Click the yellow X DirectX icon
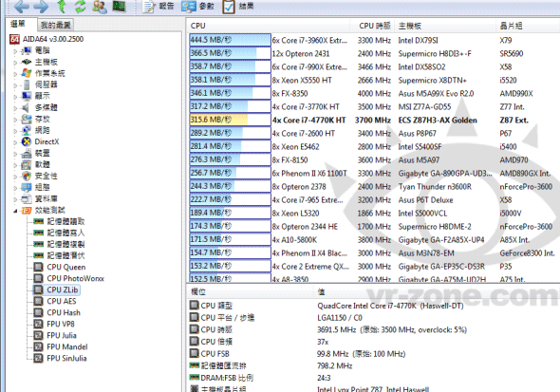 (x=27, y=141)
